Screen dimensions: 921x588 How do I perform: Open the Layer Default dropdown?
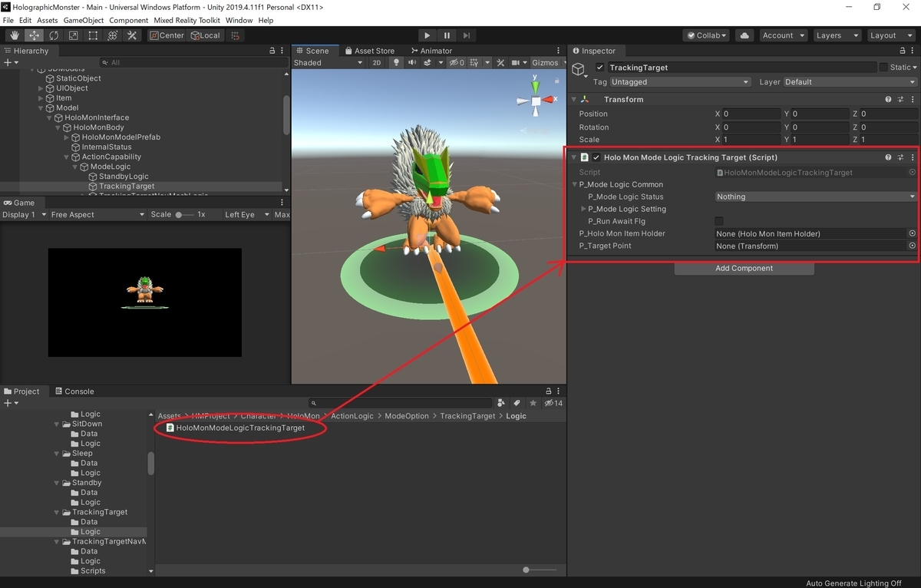[850, 82]
